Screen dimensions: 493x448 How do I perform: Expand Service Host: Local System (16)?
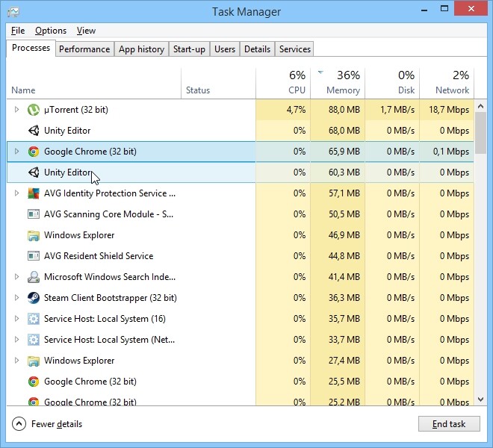[16, 319]
